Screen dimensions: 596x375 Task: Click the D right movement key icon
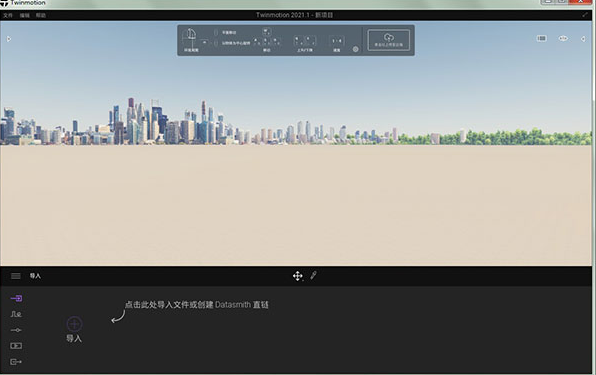276,41
